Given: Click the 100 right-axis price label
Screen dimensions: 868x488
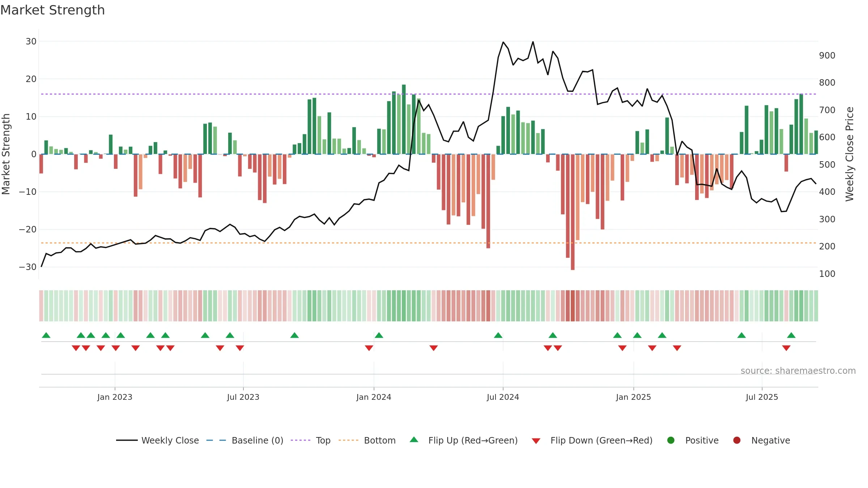Looking at the screenshot, I should [x=827, y=274].
